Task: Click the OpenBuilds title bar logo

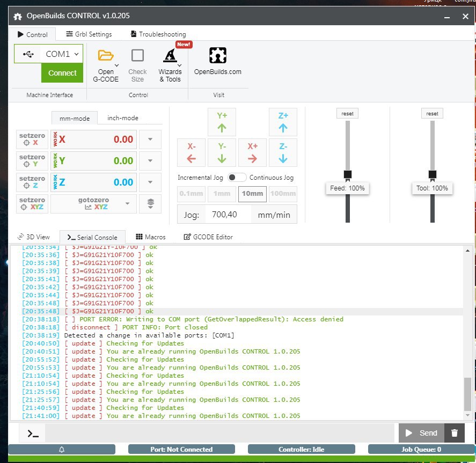Action: coord(18,16)
